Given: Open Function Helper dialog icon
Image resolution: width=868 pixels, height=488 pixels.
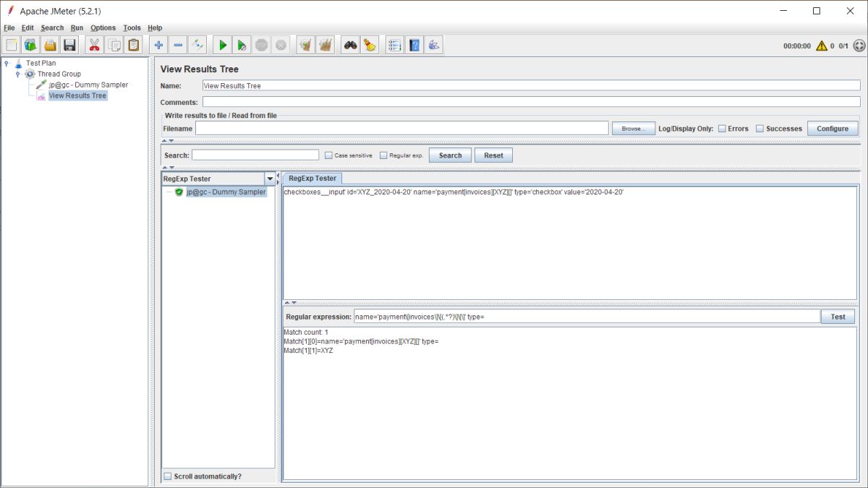Looking at the screenshot, I should 395,46.
